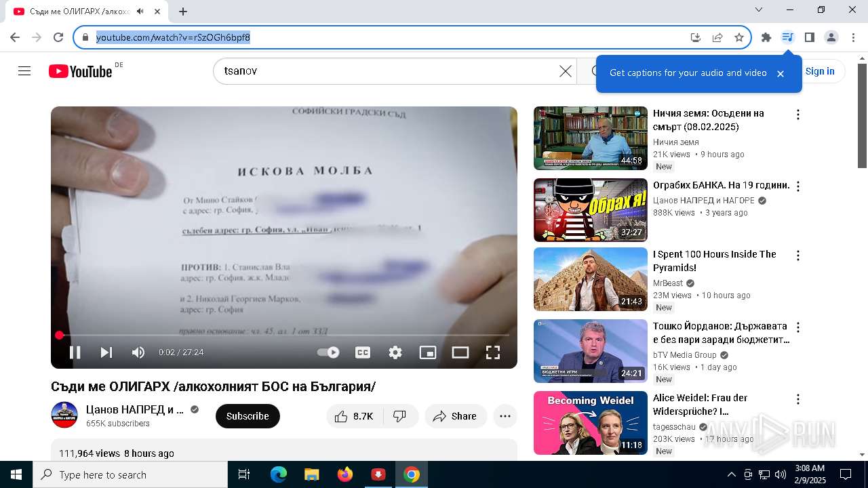The height and width of the screenshot is (488, 868).
Task: Close the YouTube tab
Action: [x=157, y=12]
